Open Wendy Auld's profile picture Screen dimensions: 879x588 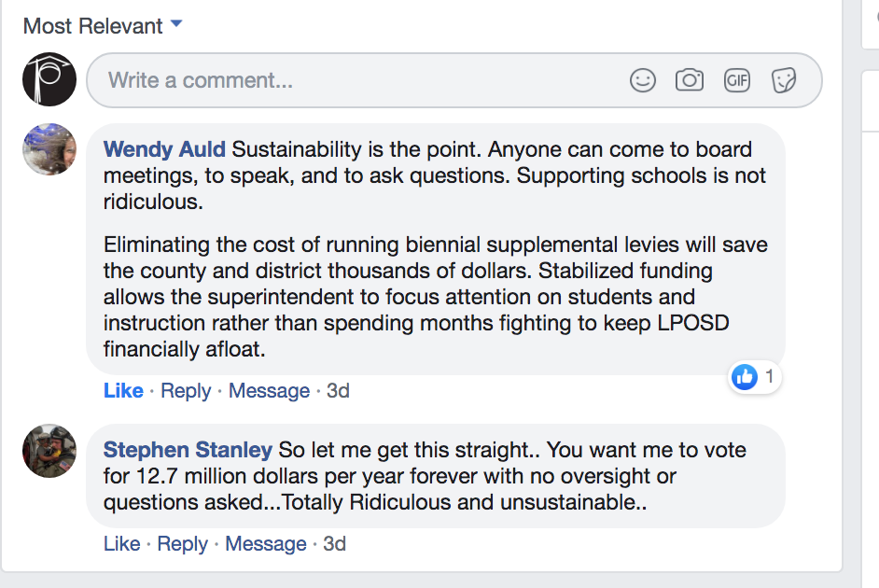pos(49,149)
